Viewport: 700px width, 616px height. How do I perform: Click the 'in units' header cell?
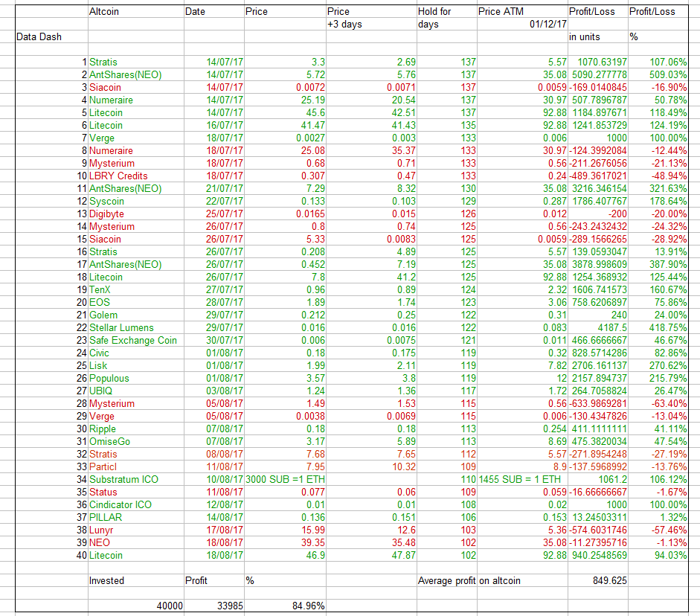(x=598, y=36)
